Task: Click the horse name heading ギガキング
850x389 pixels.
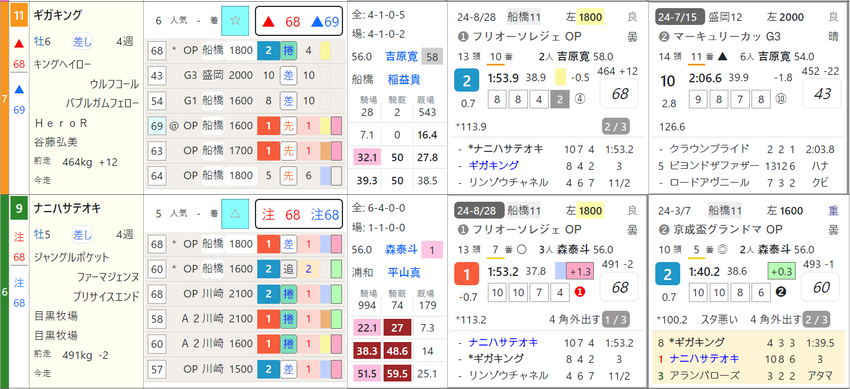Action: pos(57,15)
